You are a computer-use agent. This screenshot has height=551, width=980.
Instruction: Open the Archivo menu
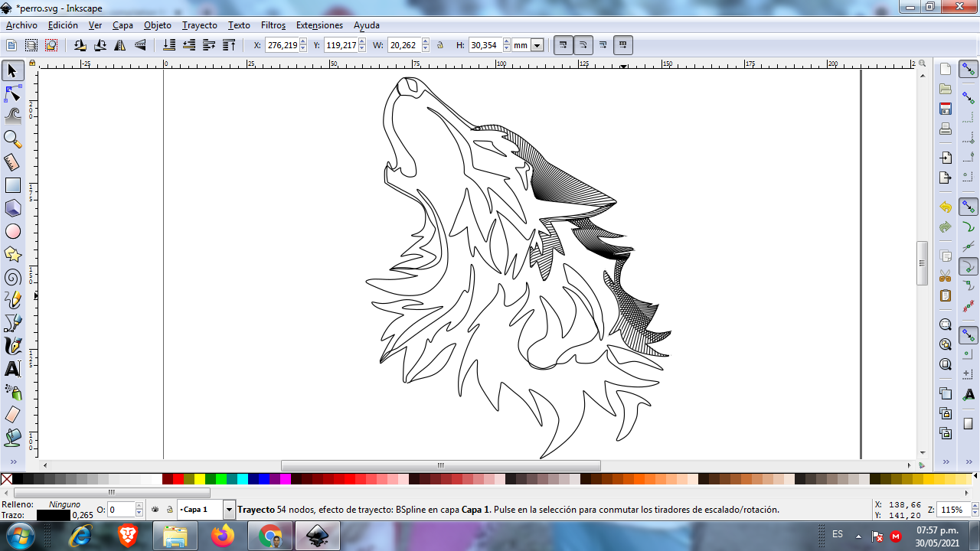point(21,25)
